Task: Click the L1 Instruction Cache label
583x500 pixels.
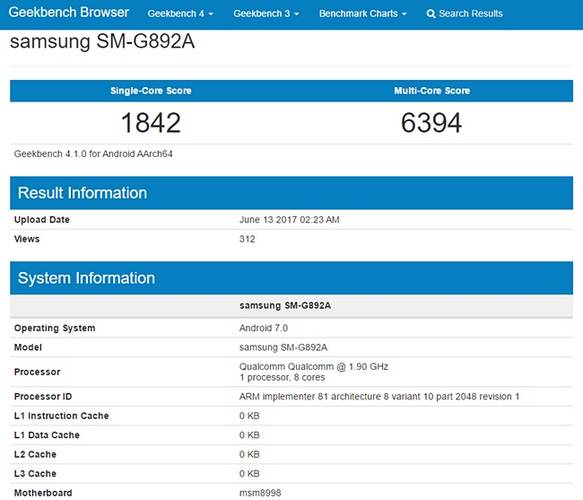Action: [x=61, y=416]
